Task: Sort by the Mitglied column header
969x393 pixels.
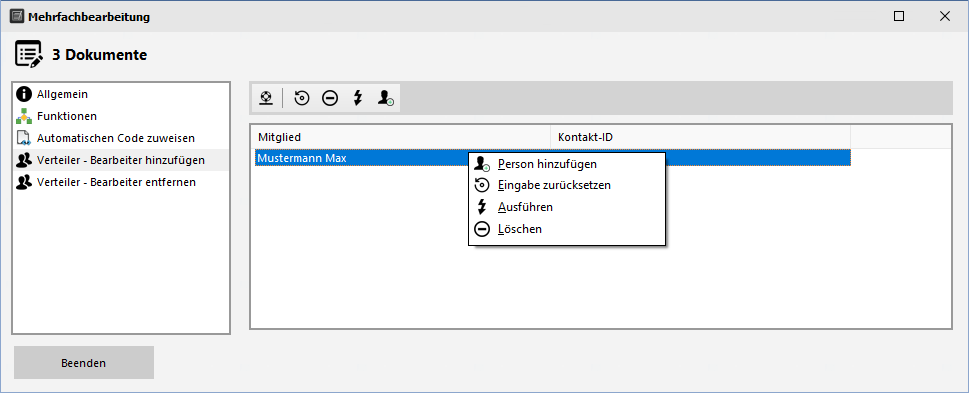Action: (x=400, y=137)
